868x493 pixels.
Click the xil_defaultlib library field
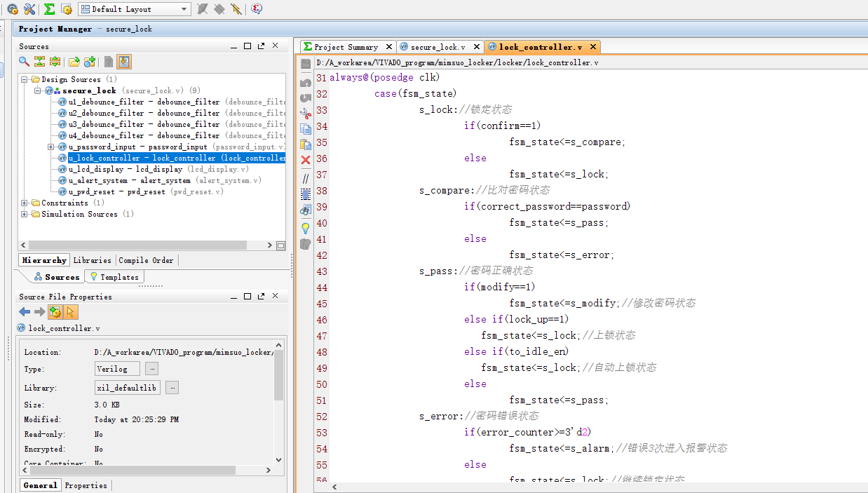(x=128, y=388)
